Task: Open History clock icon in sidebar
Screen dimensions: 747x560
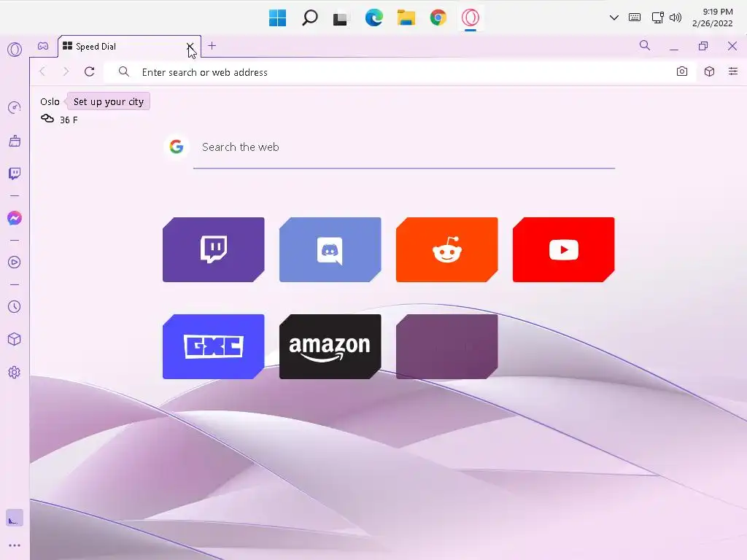Action: [15, 307]
